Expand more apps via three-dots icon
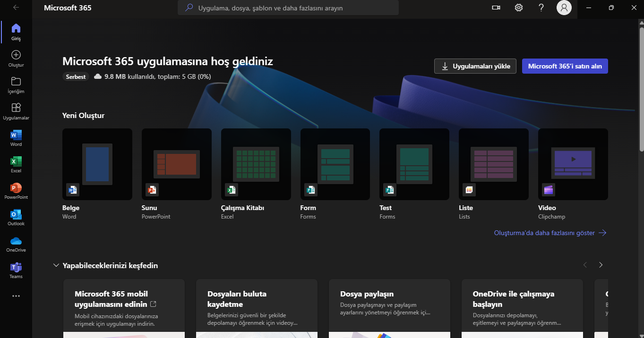The width and height of the screenshot is (644, 338). click(16, 296)
